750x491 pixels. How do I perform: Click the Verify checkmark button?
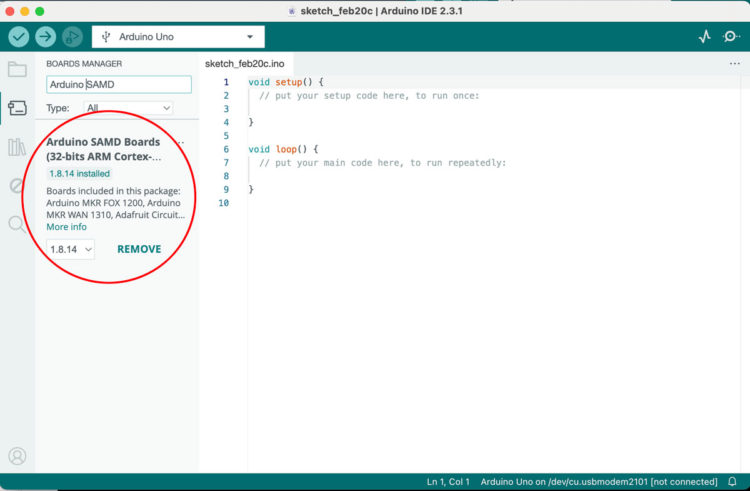click(x=19, y=37)
